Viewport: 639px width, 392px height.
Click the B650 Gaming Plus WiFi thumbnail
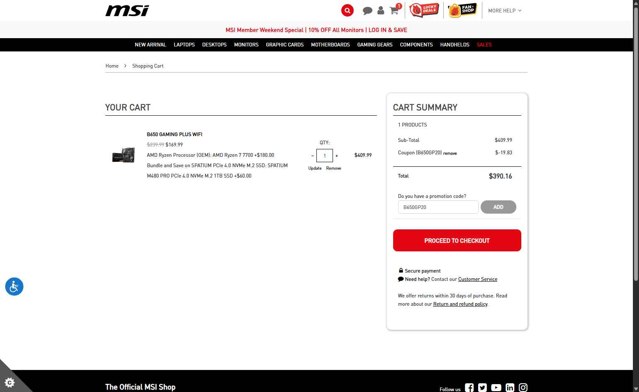[x=123, y=155]
